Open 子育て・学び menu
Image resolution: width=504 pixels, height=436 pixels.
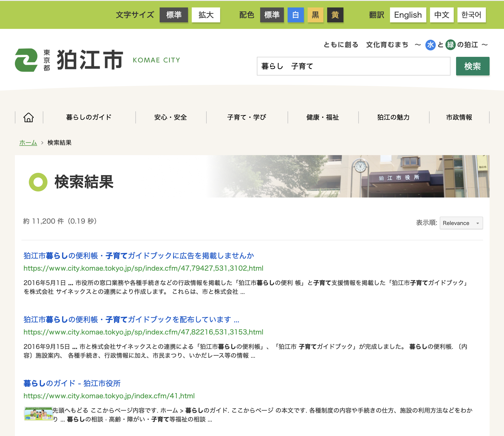pos(247,117)
